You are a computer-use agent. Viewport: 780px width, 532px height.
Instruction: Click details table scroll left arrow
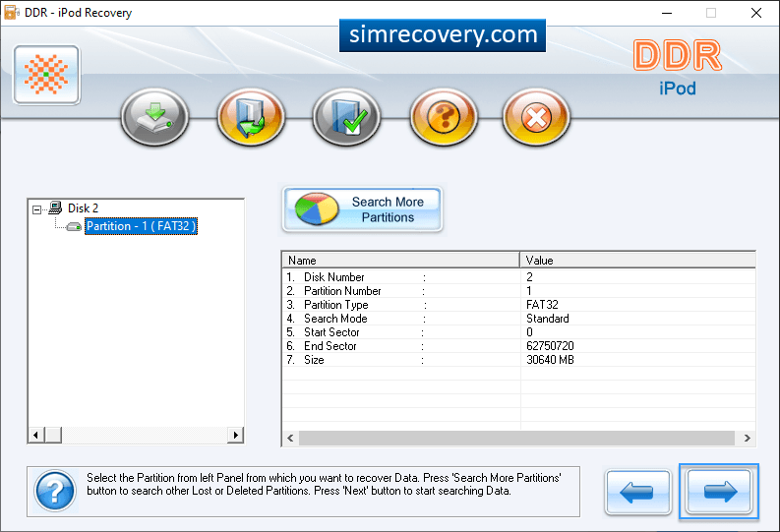coord(290,438)
